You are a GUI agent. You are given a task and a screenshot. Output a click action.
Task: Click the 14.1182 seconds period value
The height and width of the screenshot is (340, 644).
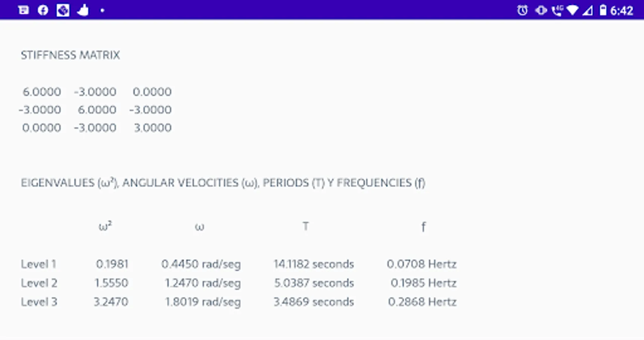[x=314, y=264]
